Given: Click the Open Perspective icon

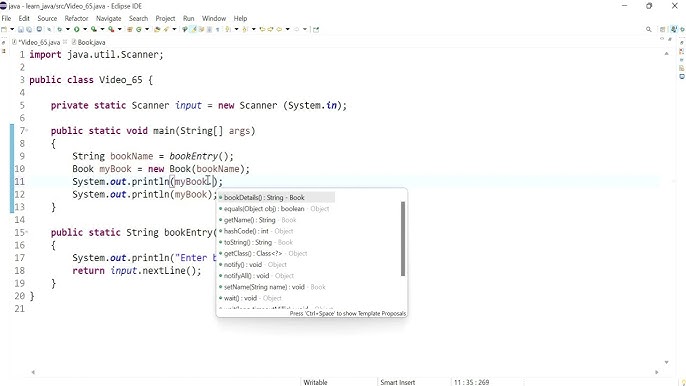Looking at the screenshot, I should pyautogui.click(x=662, y=29).
